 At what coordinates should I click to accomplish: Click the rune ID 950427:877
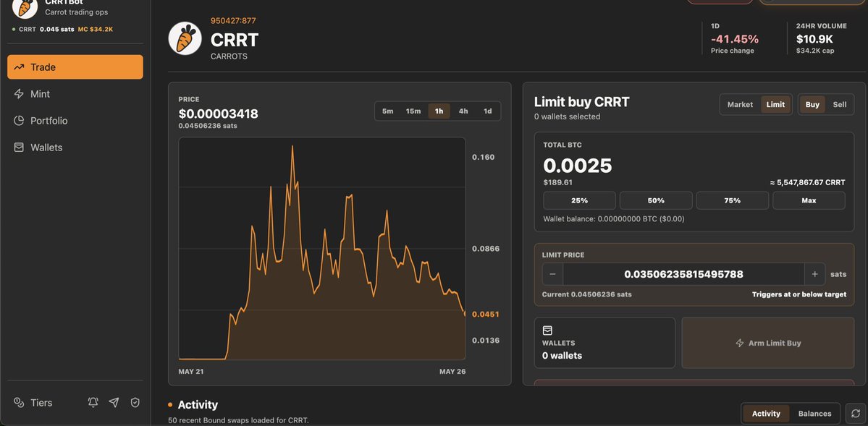click(233, 21)
